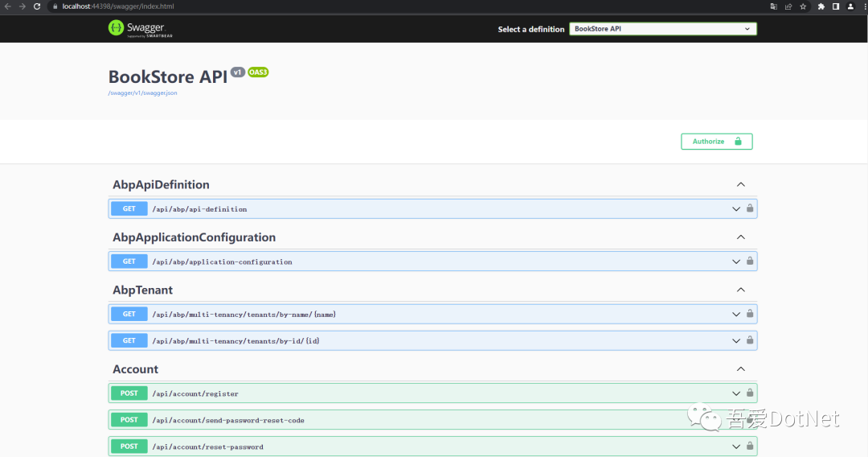Collapse the AbpApplicationConfiguration section
This screenshot has width=868, height=457.
[741, 237]
